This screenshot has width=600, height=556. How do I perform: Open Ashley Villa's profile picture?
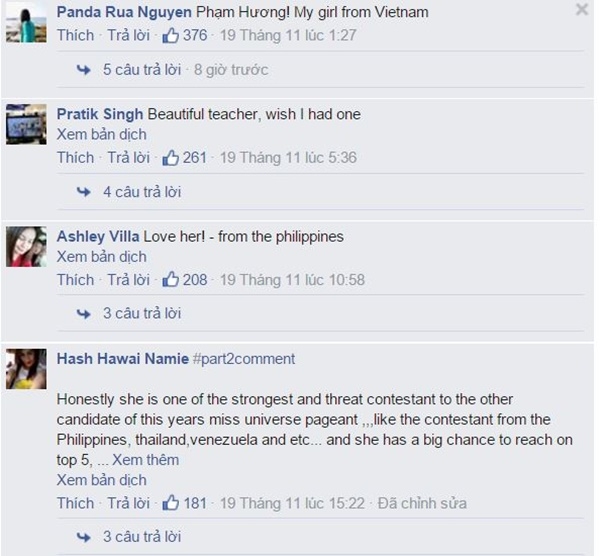(x=26, y=247)
